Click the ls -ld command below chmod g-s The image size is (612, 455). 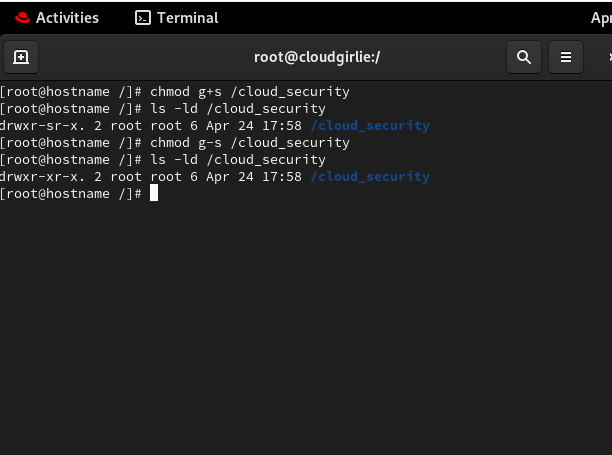click(238, 160)
